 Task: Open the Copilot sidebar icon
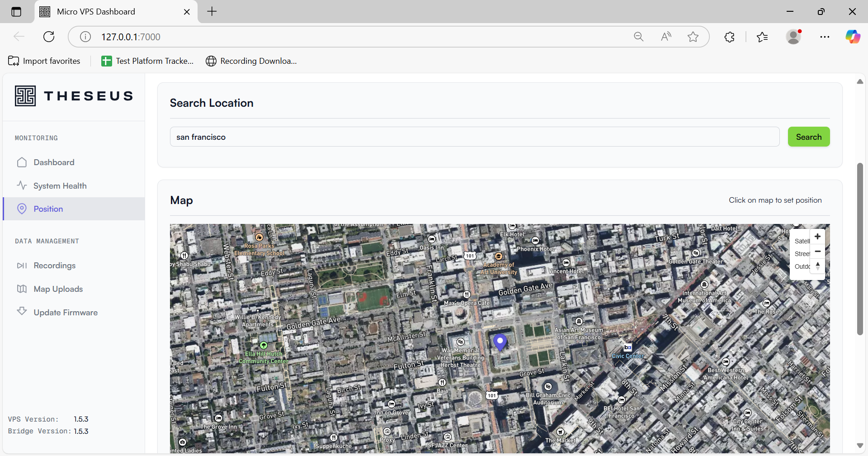pyautogui.click(x=853, y=37)
